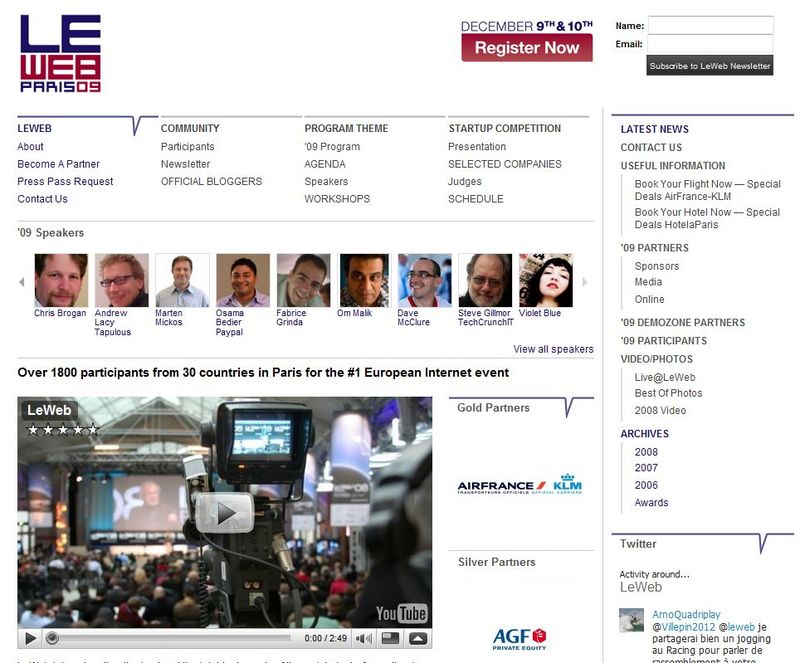Open the LeWeb Paris 09 logo
Screen dimensions: 800x663
pyautogui.click(x=60, y=53)
